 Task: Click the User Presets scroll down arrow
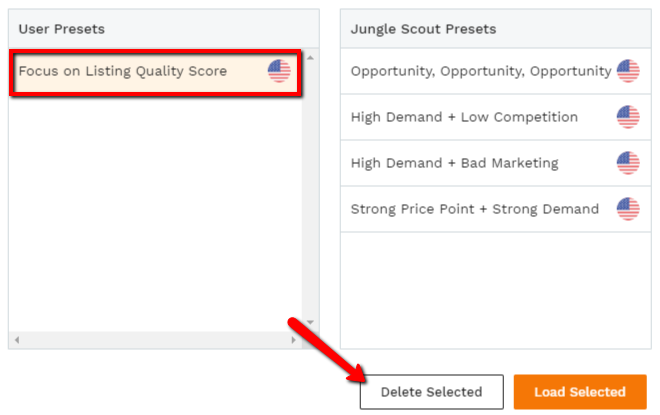(x=310, y=322)
